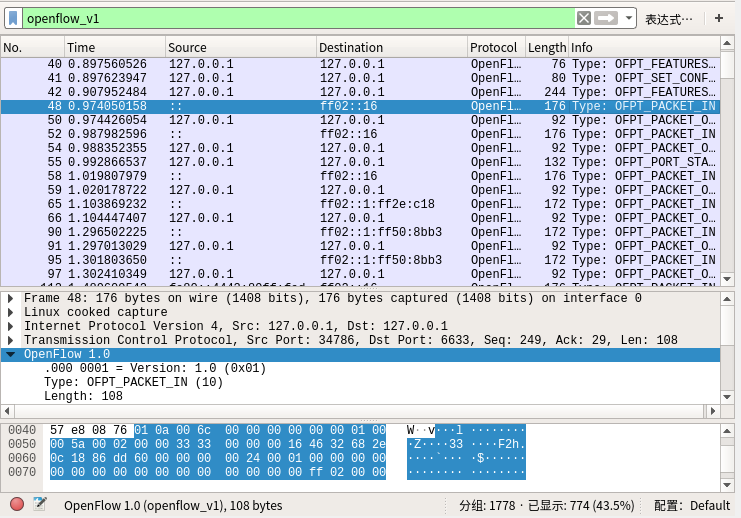Sort by the Length column header

547,47
